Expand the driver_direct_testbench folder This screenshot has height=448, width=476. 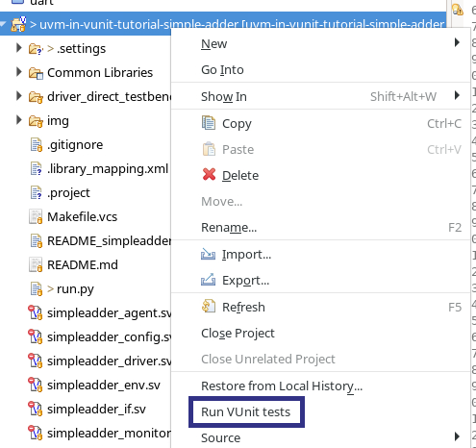point(19,96)
